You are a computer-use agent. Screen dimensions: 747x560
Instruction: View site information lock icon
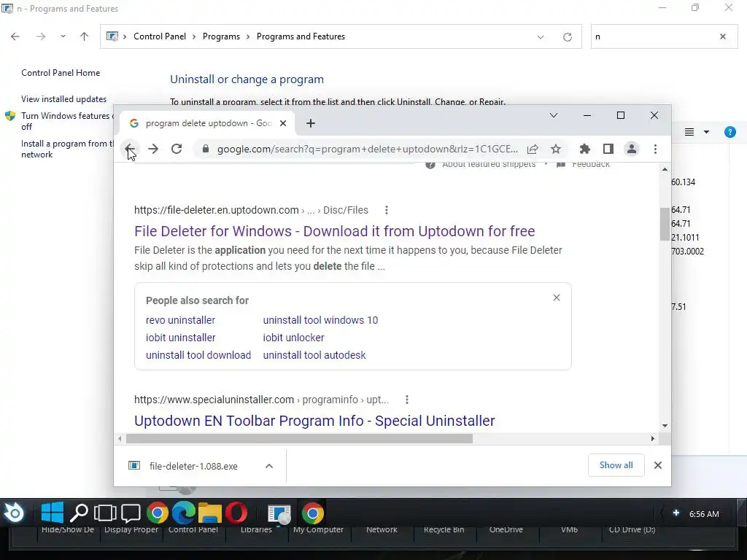coord(205,149)
